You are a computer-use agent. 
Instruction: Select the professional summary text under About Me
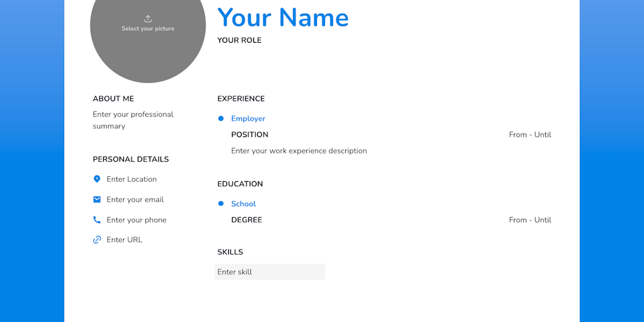(133, 120)
